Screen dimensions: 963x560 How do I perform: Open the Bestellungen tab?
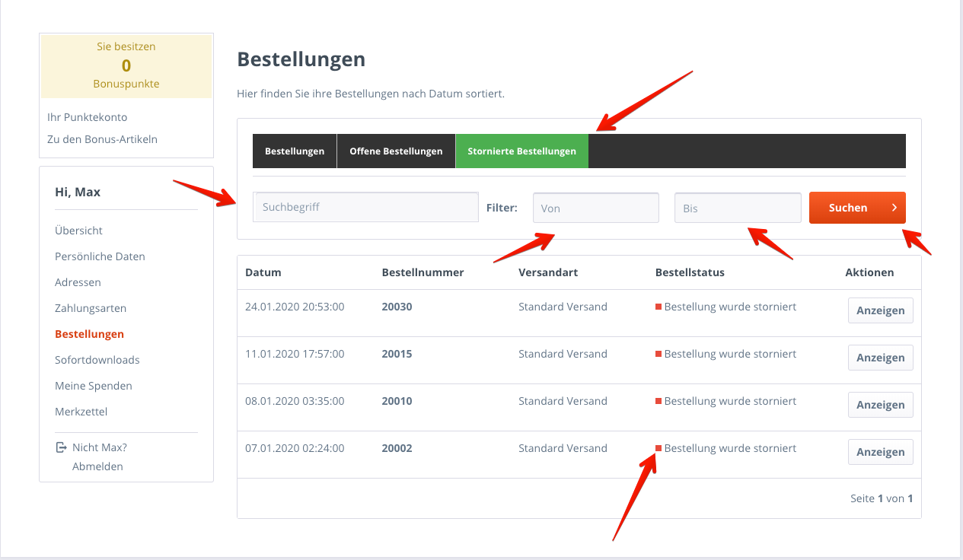(295, 151)
